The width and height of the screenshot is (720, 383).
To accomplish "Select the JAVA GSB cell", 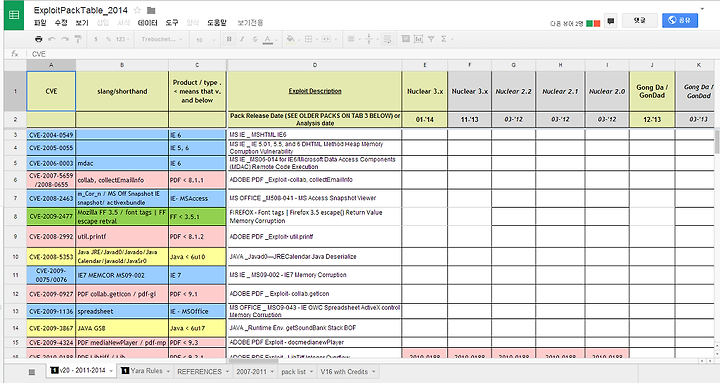I will [122, 328].
